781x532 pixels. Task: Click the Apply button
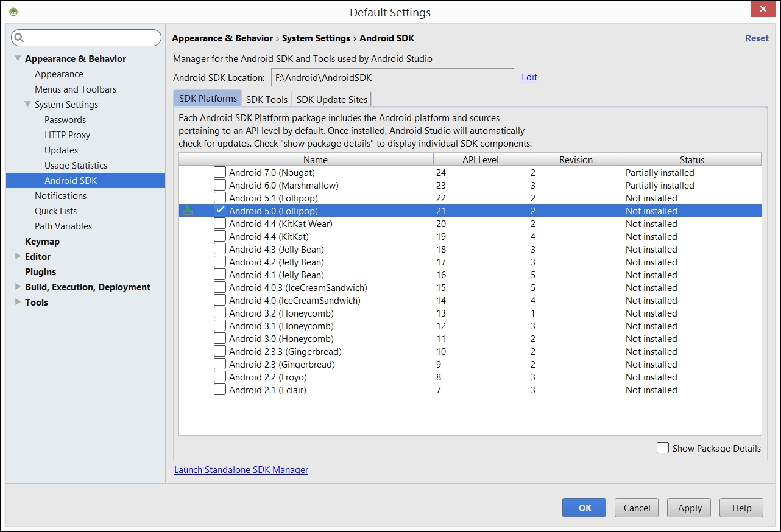click(x=690, y=508)
